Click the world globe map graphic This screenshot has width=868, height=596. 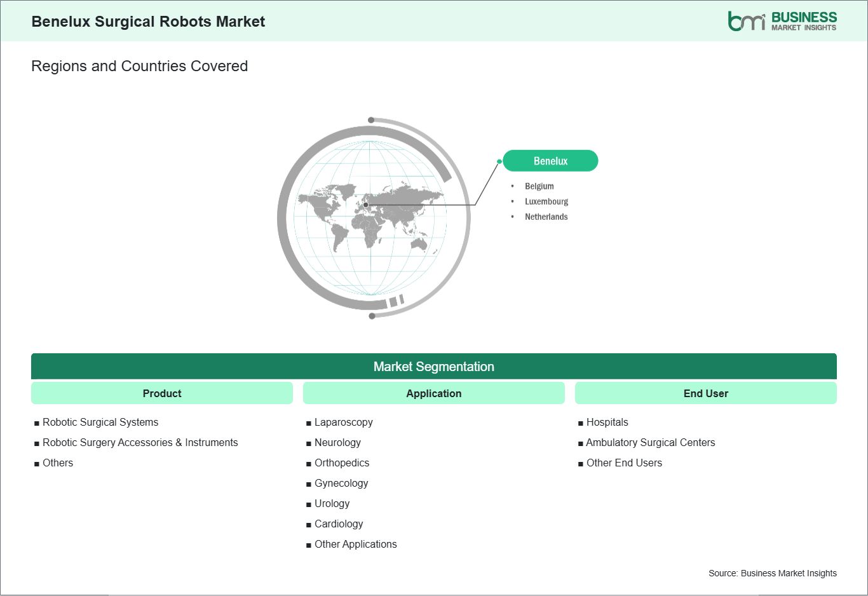pyautogui.click(x=374, y=218)
